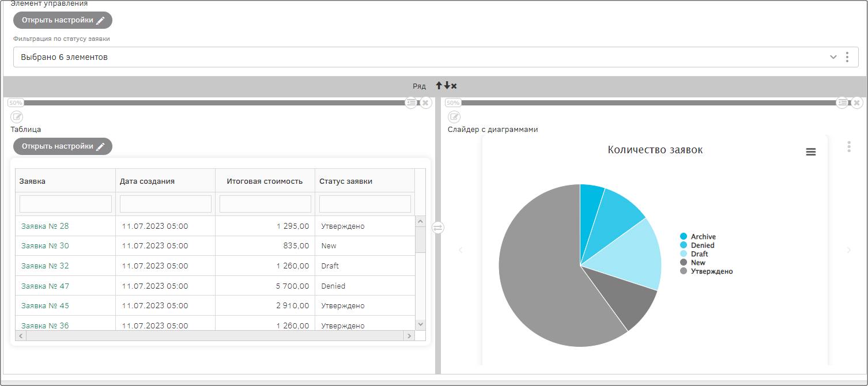Open the chart slider's three-dot menu

(x=848, y=146)
